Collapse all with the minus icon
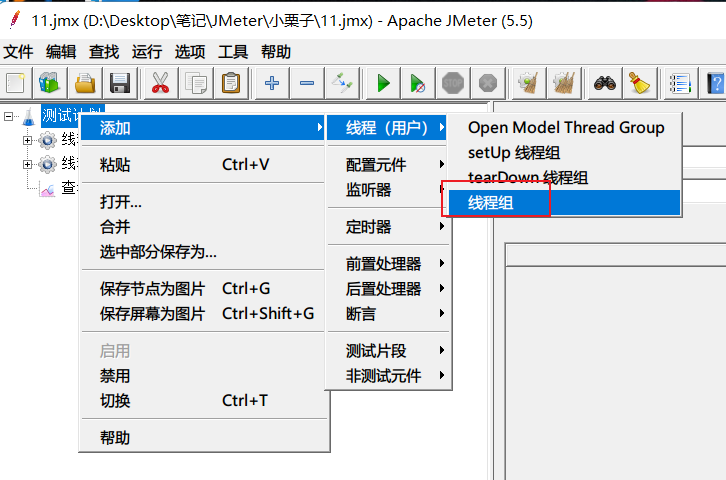 307,83
